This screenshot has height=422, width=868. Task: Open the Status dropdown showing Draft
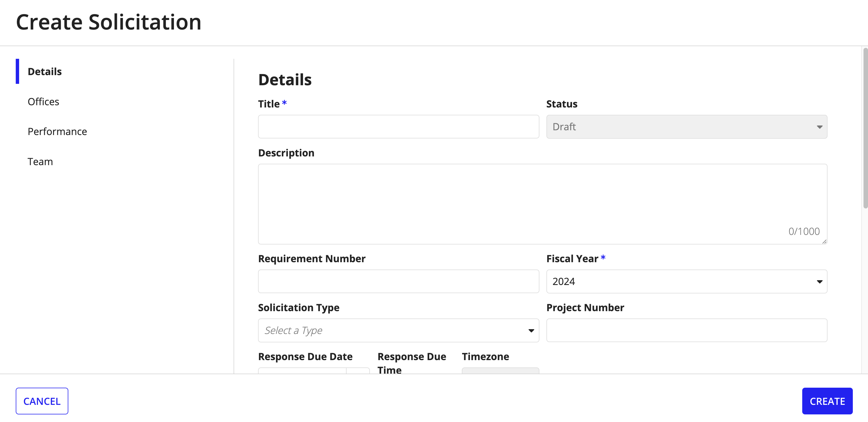point(687,127)
